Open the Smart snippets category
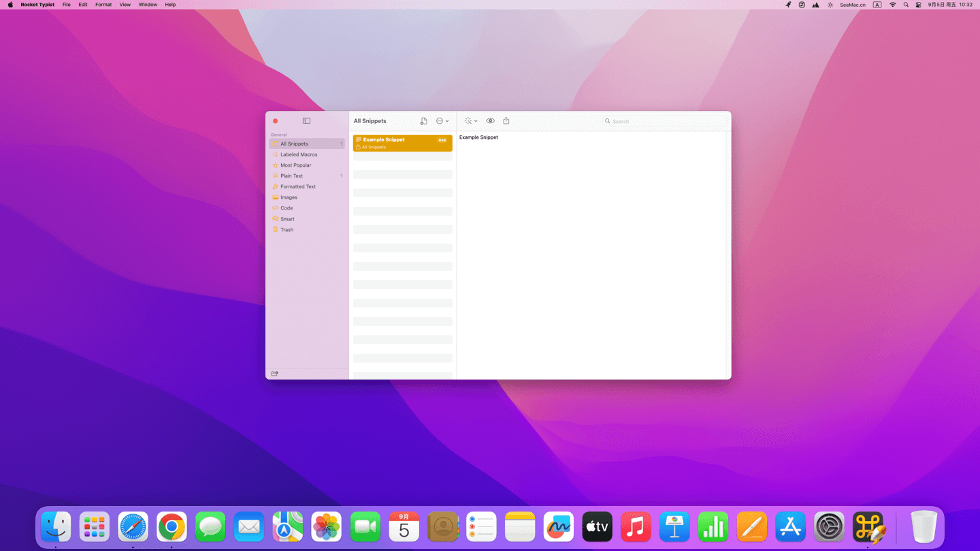Image resolution: width=980 pixels, height=551 pixels. [x=287, y=219]
